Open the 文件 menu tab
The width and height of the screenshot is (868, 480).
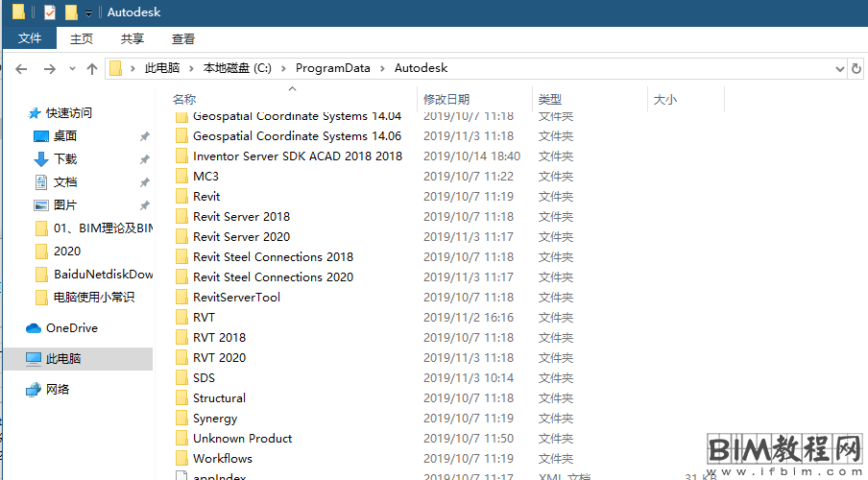30,38
